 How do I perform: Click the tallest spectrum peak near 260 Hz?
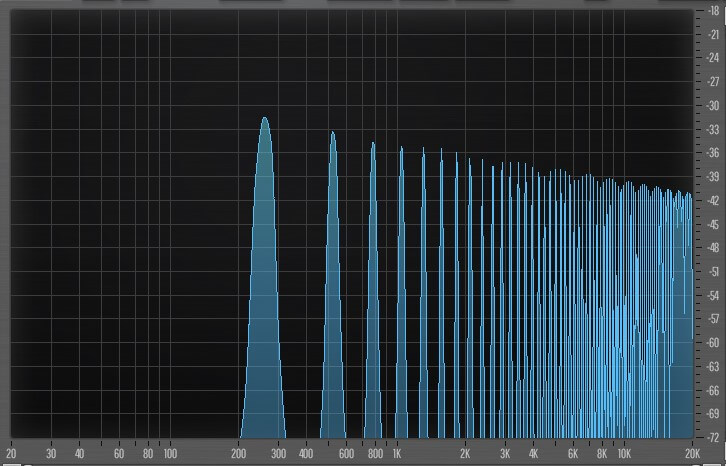coord(264,120)
